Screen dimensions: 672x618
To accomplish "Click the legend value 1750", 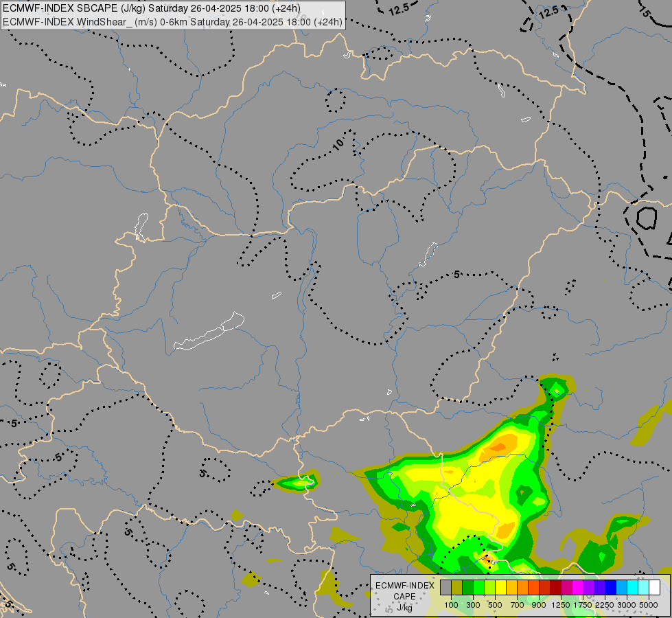I will tap(583, 605).
